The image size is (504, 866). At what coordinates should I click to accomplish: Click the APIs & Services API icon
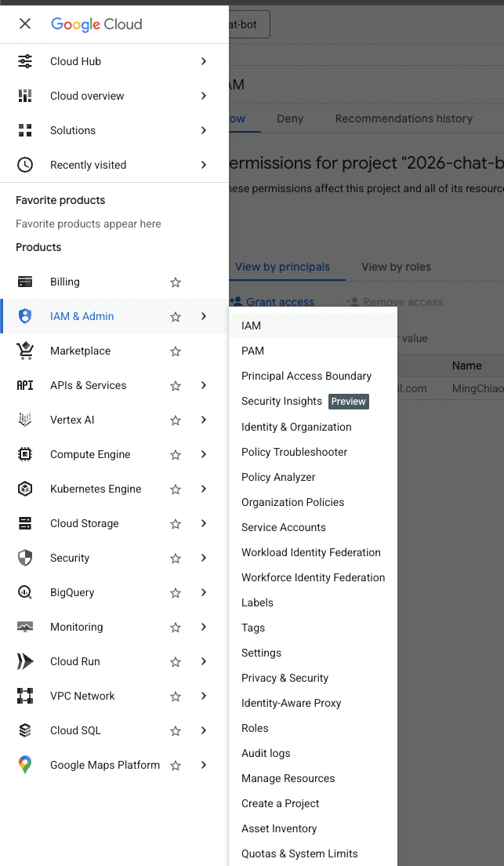pyautogui.click(x=25, y=385)
